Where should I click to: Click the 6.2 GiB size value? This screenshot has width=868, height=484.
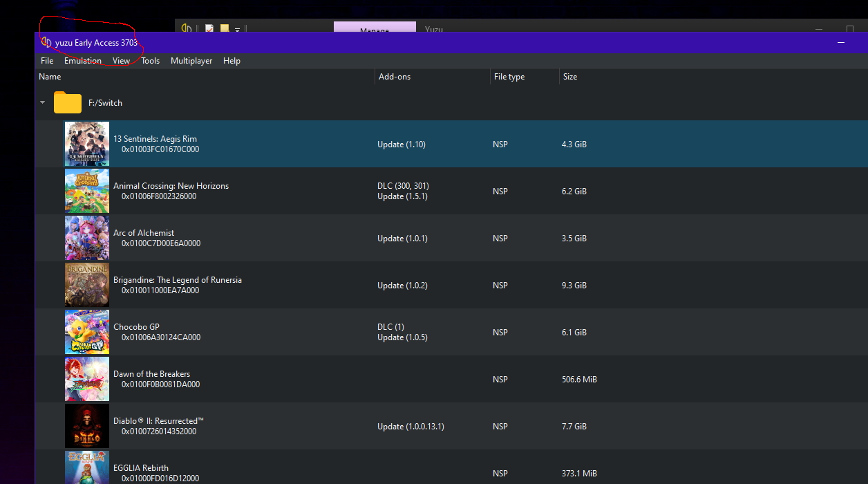(x=574, y=192)
